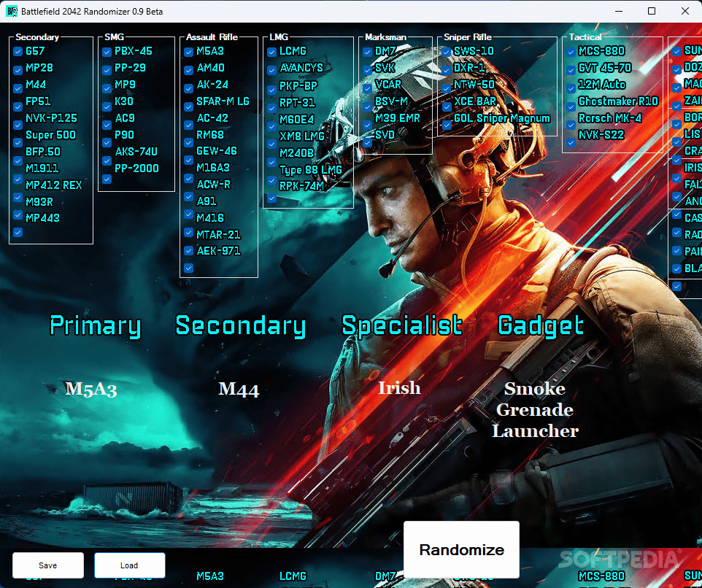Image resolution: width=702 pixels, height=588 pixels.
Task: Toggle the FP51 checkbox
Action: [18, 107]
